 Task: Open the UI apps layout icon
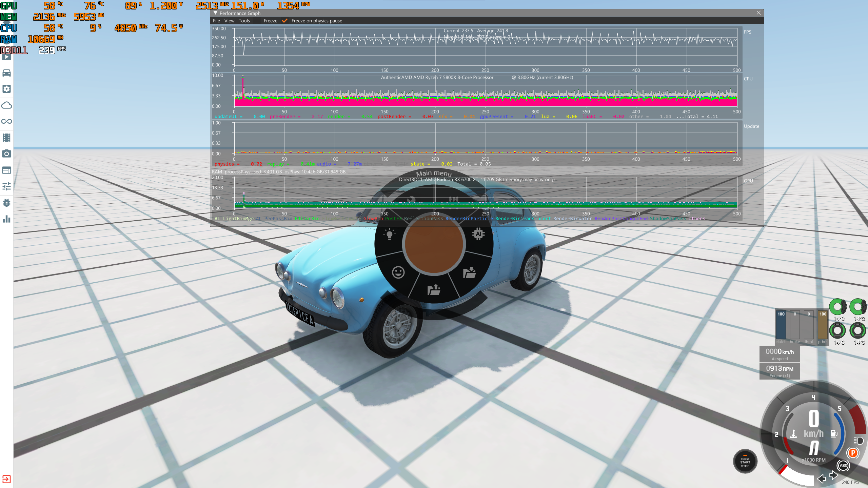click(6, 170)
